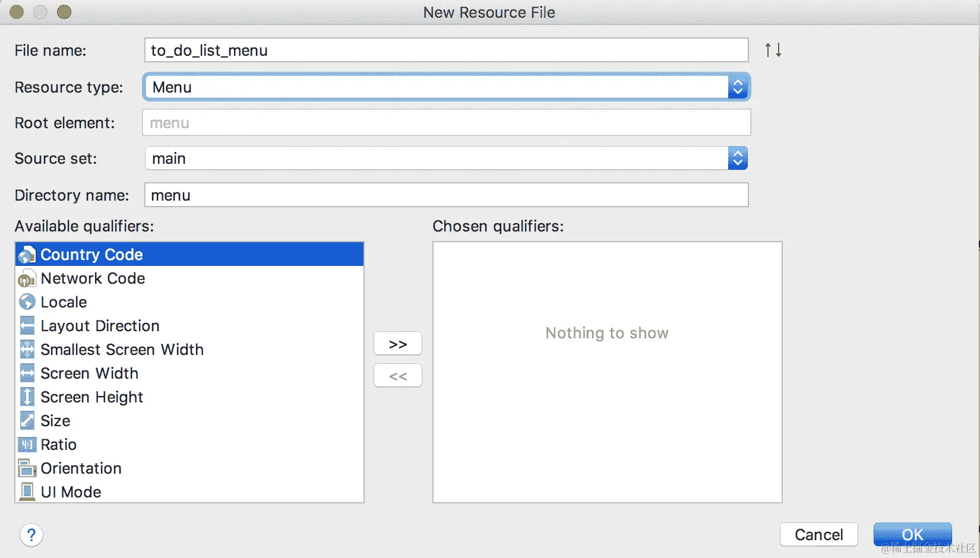Select the Layout Direction qualifier text
Viewport: 980px width, 558px height.
tap(100, 326)
